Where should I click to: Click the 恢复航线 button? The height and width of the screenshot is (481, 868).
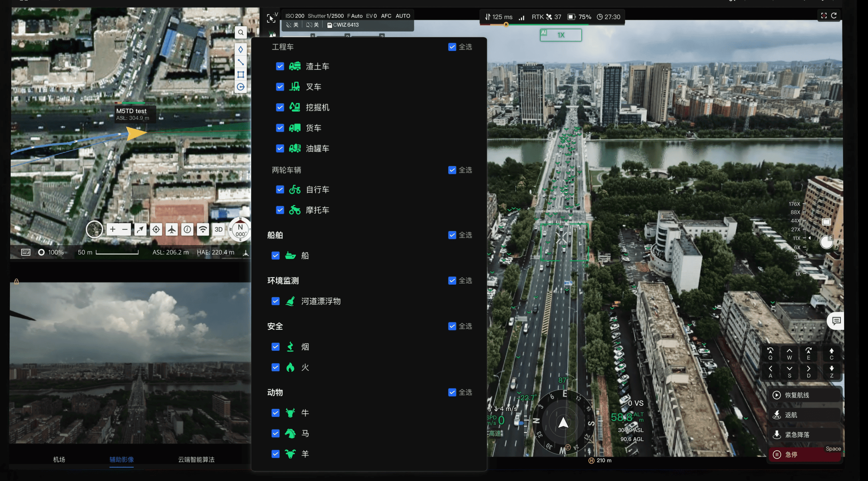tap(805, 395)
